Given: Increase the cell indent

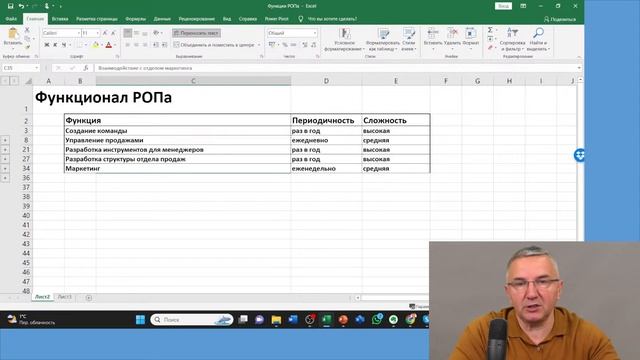Looking at the screenshot, I should coord(164,45).
